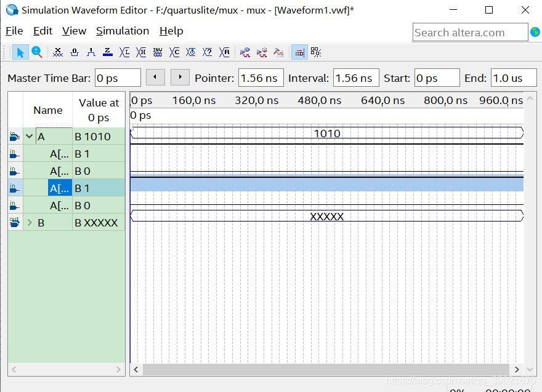Open the View menu

pos(74,31)
